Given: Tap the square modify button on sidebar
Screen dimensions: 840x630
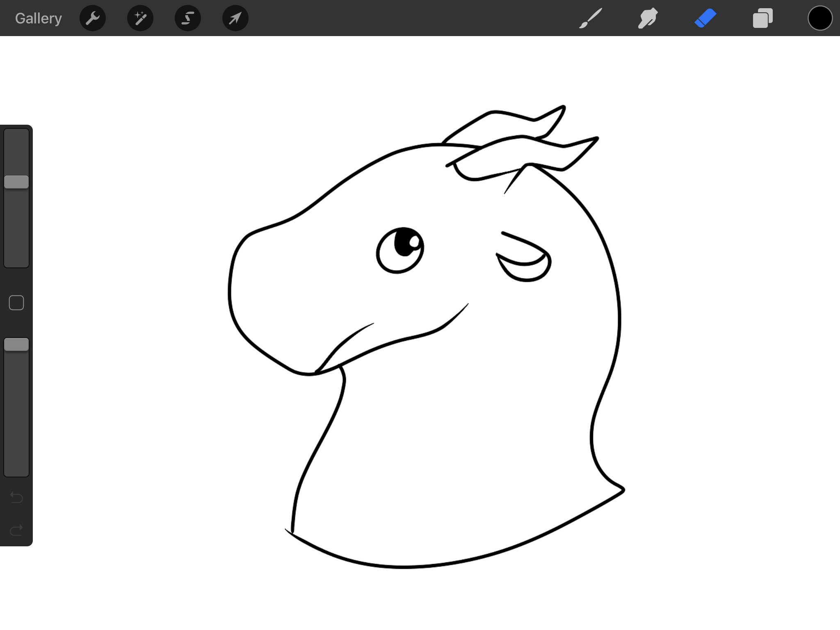Looking at the screenshot, I should point(16,303).
